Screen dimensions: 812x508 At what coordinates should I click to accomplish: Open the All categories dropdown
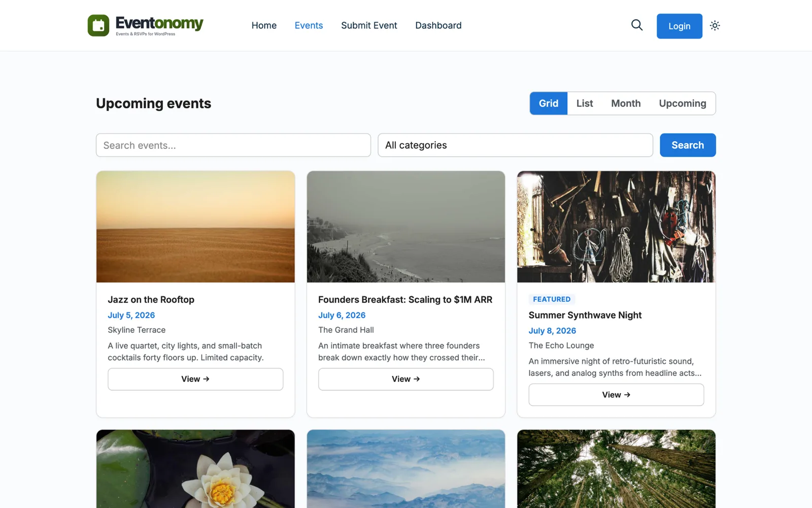point(515,145)
